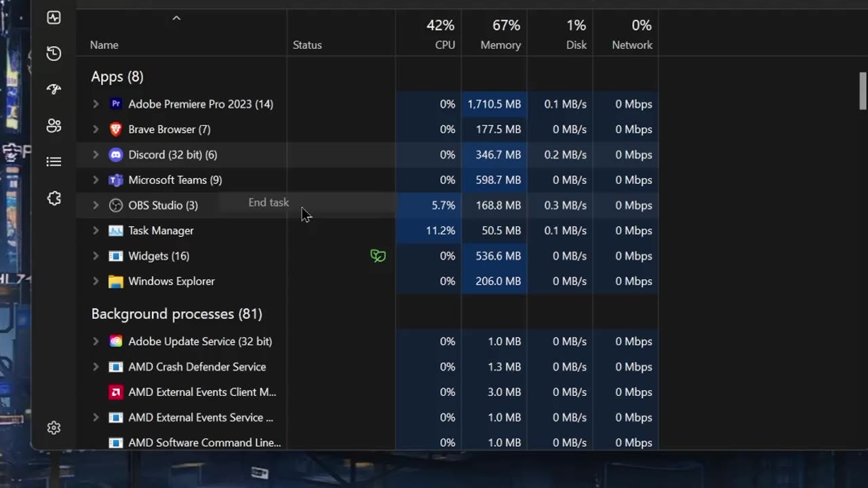Screen dimensions: 868x488
Task: Expand the OBS Studio group
Action: (96, 205)
